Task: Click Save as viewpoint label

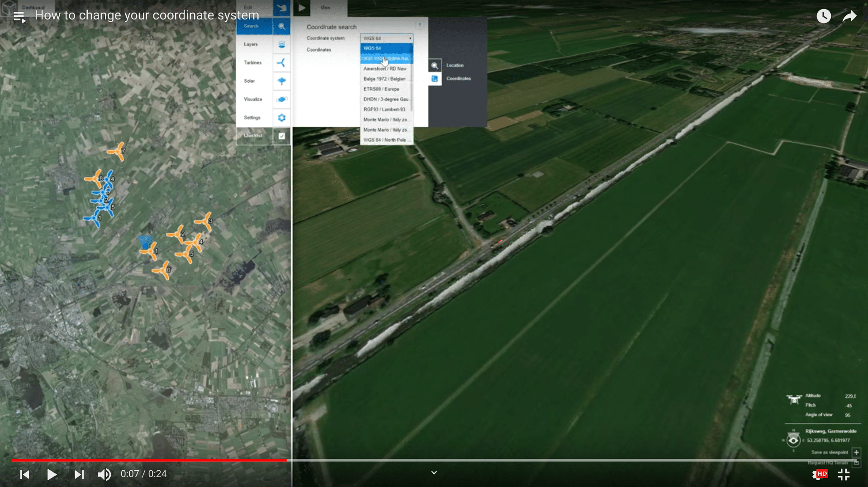Action: (x=829, y=452)
